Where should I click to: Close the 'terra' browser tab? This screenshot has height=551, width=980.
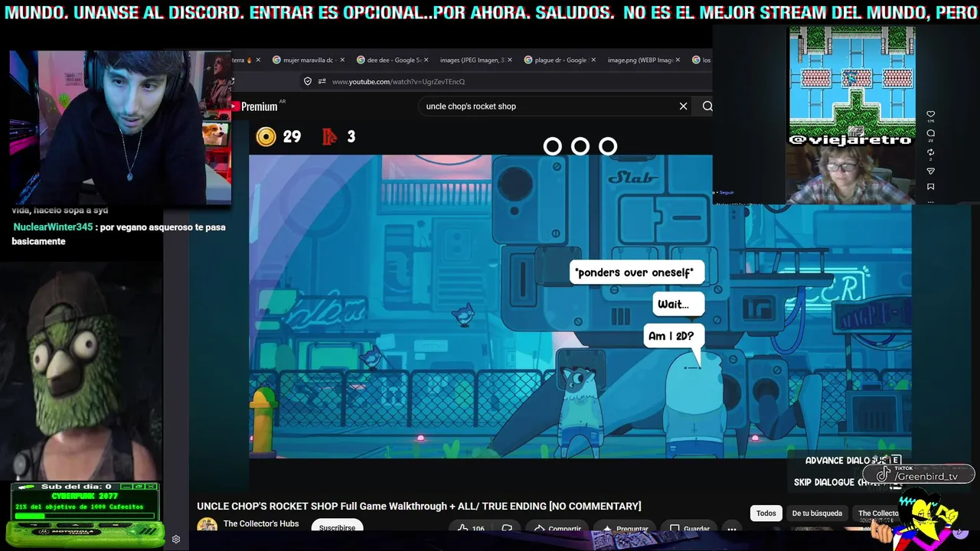[x=258, y=60]
